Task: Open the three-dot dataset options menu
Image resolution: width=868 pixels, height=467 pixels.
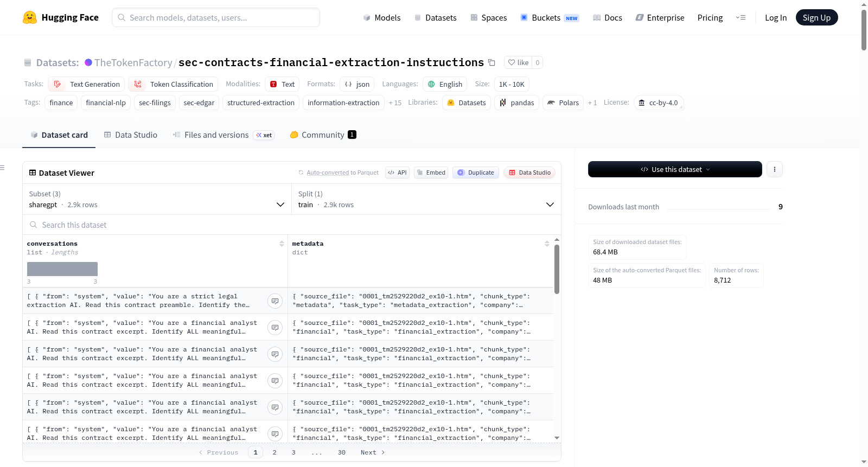Action: click(x=774, y=169)
